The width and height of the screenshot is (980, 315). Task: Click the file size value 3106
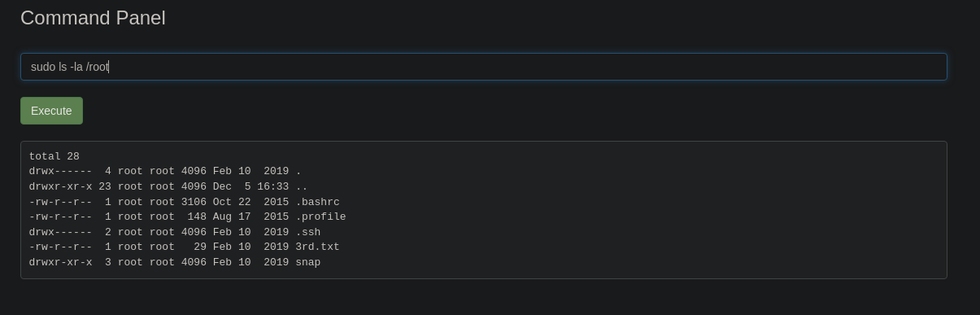194,202
